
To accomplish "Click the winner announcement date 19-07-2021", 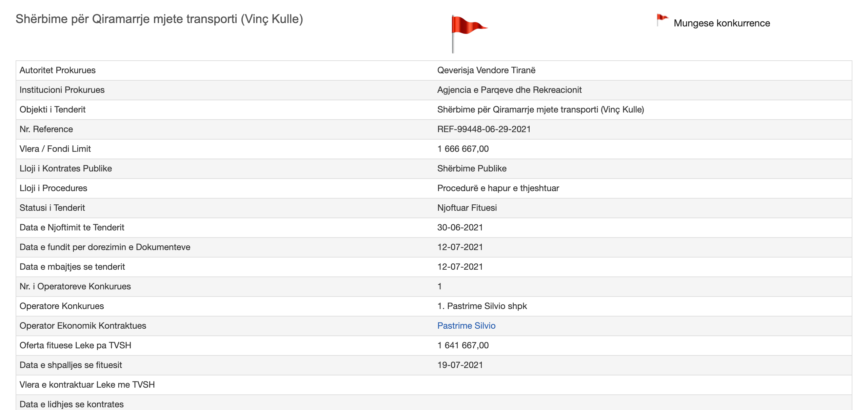I will coord(459,365).
